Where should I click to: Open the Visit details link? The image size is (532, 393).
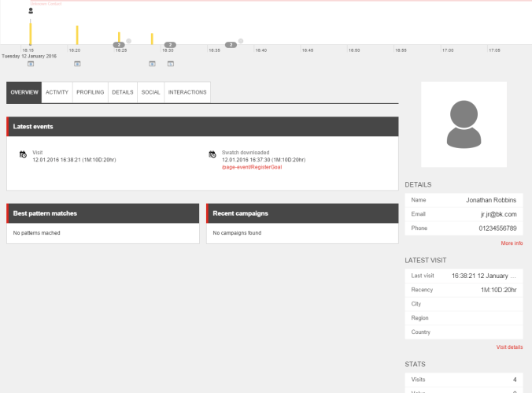pyautogui.click(x=509, y=347)
